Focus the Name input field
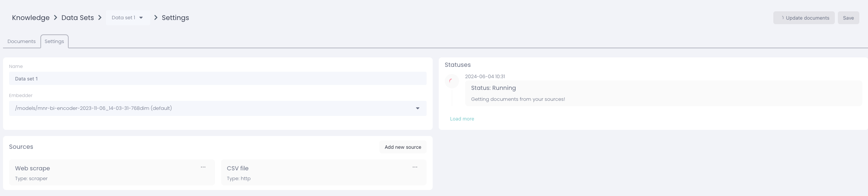This screenshot has height=196, width=868. click(x=217, y=79)
